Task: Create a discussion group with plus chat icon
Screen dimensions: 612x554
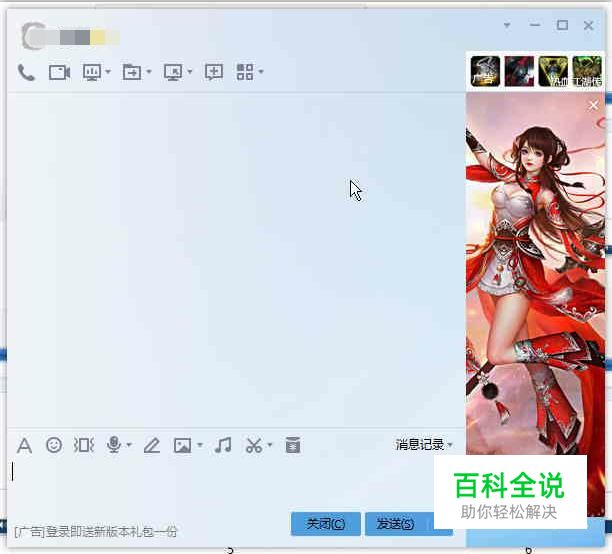Action: pyautogui.click(x=214, y=72)
